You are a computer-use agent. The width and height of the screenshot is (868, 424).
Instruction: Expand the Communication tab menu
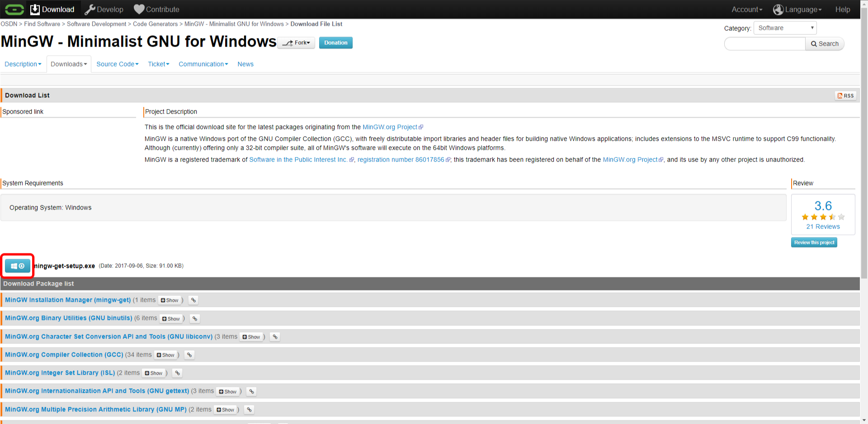pyautogui.click(x=203, y=64)
